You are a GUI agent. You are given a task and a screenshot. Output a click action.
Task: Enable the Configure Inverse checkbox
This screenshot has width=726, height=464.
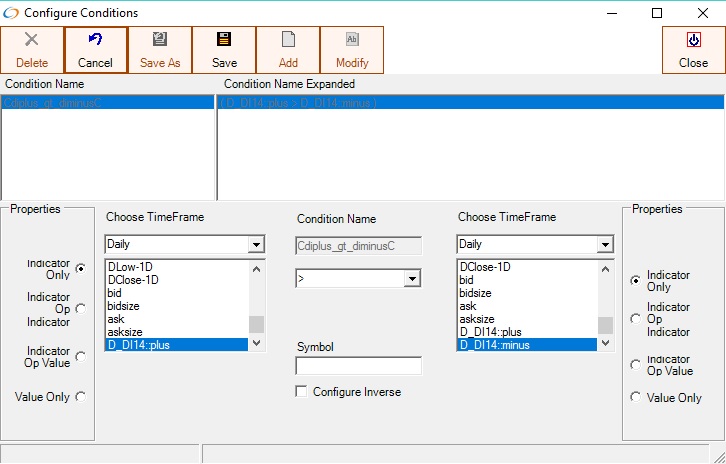[x=302, y=392]
